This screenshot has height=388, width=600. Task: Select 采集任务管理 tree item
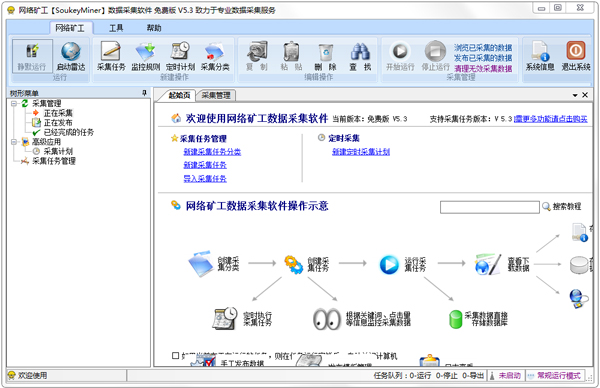(54, 161)
